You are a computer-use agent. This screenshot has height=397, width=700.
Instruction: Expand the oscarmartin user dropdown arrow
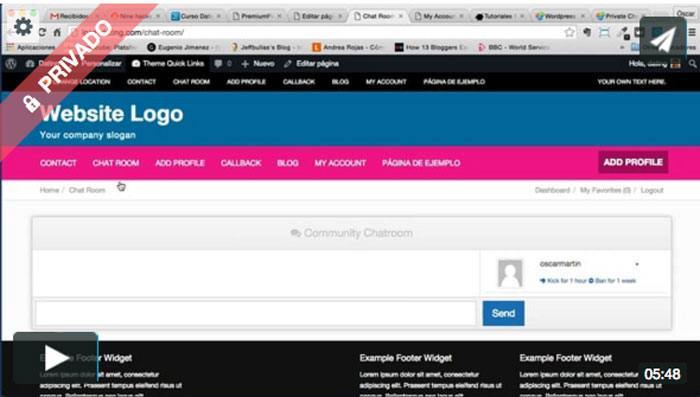point(637,264)
